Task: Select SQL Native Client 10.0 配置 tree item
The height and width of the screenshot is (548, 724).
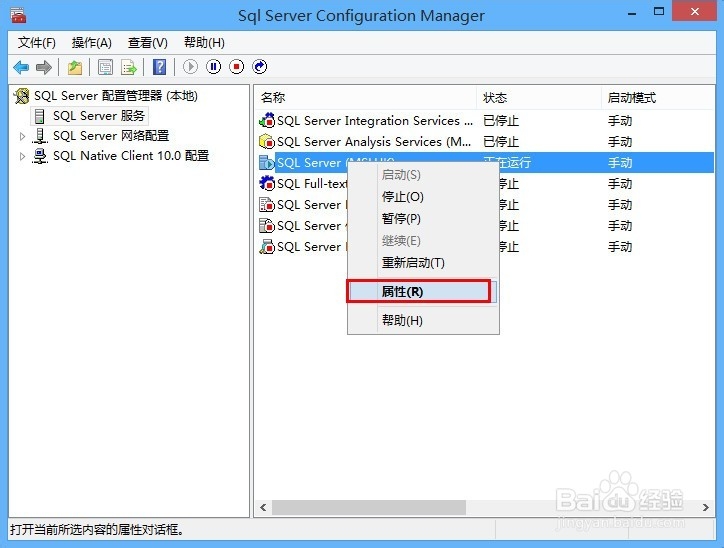Action: (131, 156)
